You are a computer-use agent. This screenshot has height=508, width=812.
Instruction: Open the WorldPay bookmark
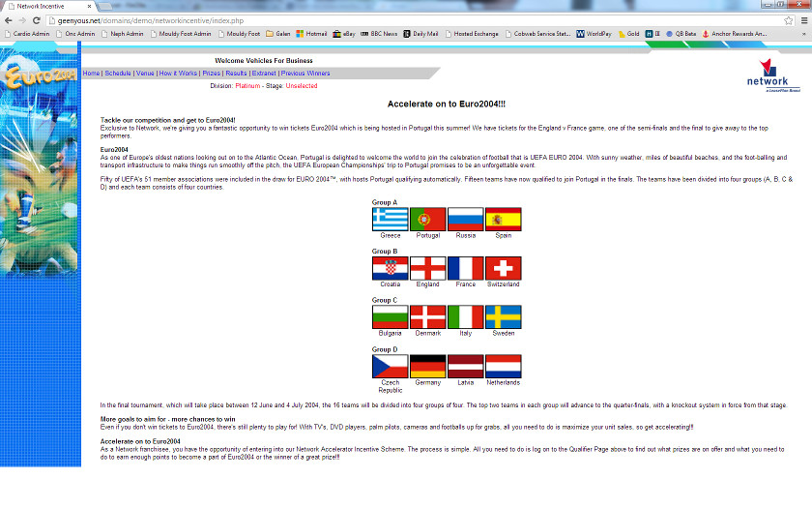pyautogui.click(x=594, y=34)
